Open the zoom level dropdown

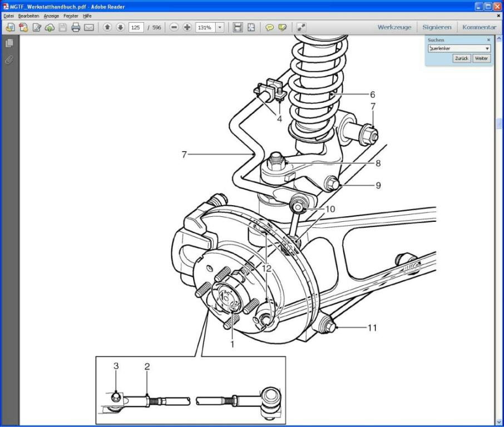click(220, 27)
